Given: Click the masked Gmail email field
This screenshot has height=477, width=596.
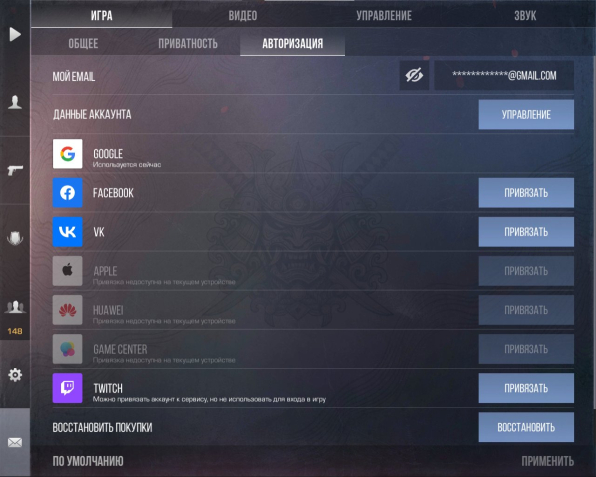Looking at the screenshot, I should click(x=504, y=75).
